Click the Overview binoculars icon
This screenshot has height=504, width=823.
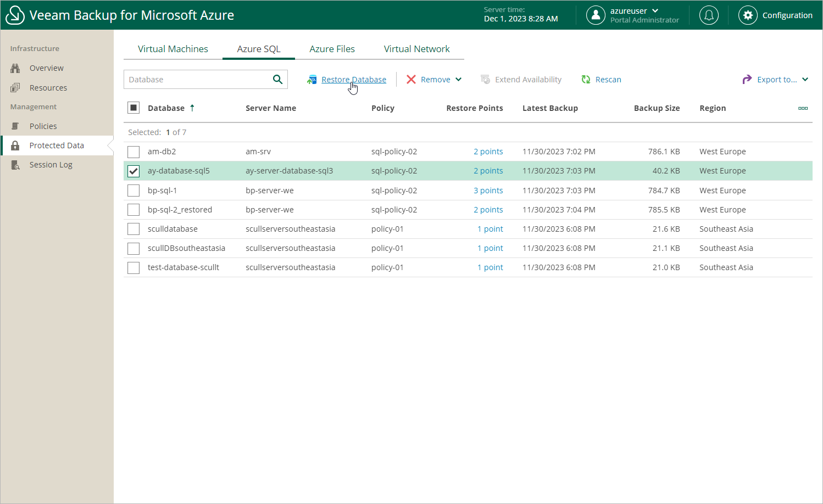15,68
